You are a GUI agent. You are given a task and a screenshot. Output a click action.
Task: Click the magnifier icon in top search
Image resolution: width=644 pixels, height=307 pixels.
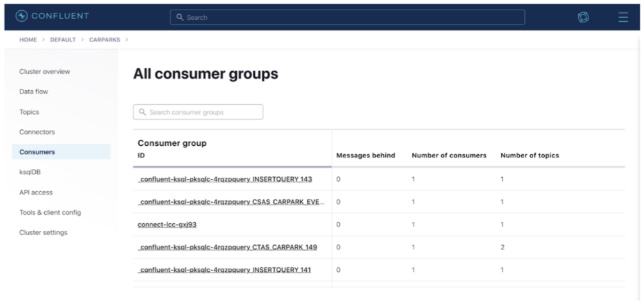tap(181, 17)
